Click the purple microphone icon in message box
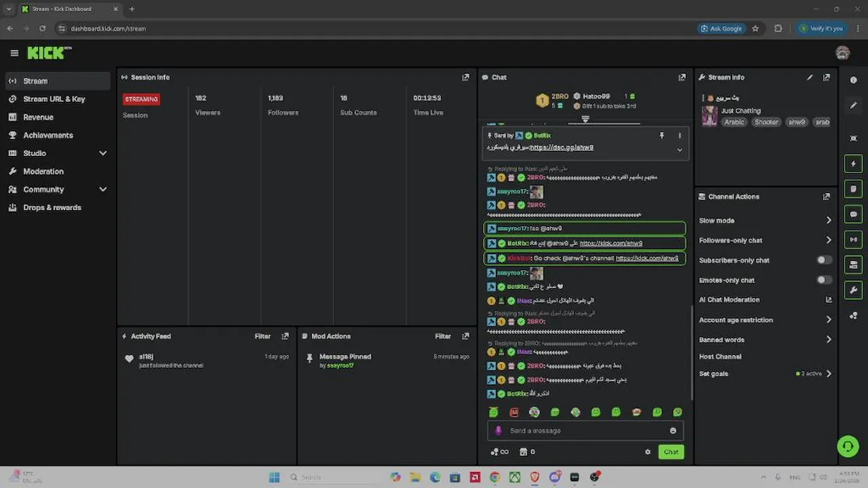This screenshot has width=868, height=488. (498, 430)
